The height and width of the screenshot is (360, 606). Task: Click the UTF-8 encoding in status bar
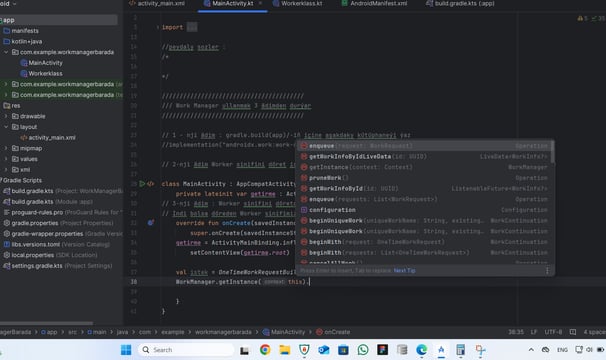(553, 332)
